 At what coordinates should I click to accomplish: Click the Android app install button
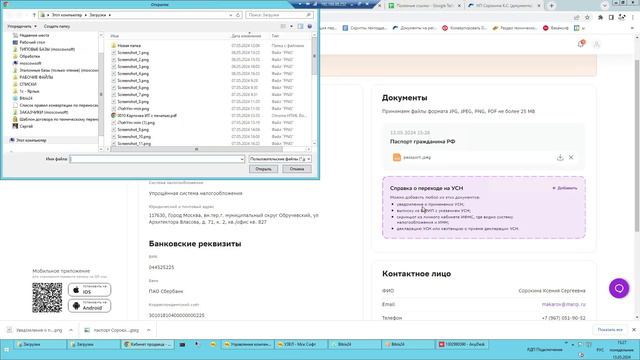pyautogui.click(x=89, y=306)
